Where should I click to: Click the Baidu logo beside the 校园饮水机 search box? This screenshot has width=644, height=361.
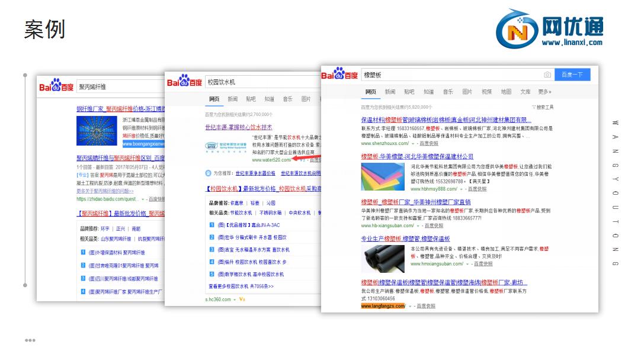184,81
